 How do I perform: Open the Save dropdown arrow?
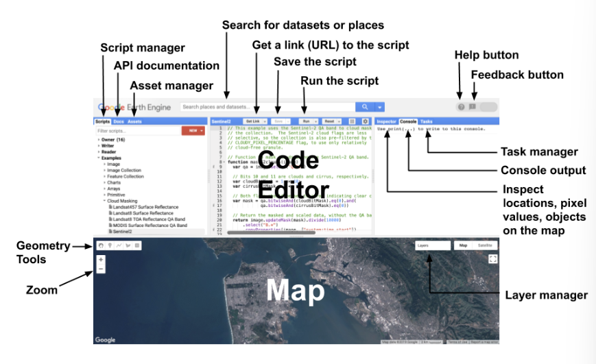click(x=288, y=121)
